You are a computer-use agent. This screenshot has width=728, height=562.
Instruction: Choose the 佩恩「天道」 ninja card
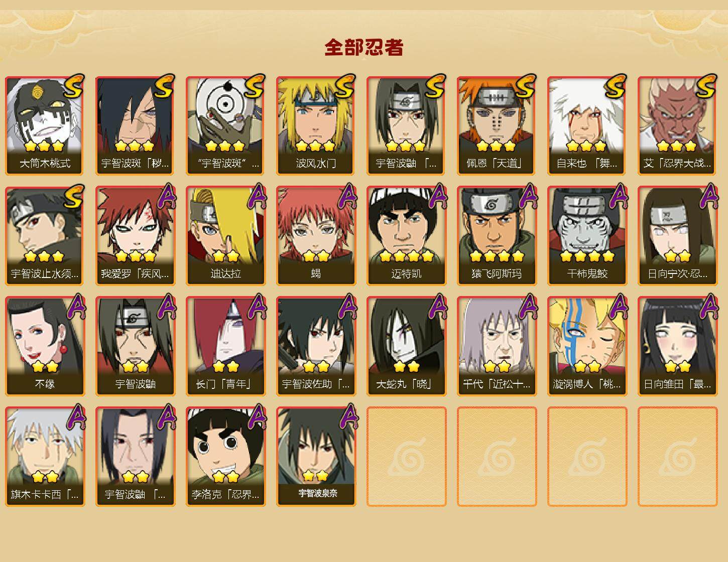(x=497, y=125)
